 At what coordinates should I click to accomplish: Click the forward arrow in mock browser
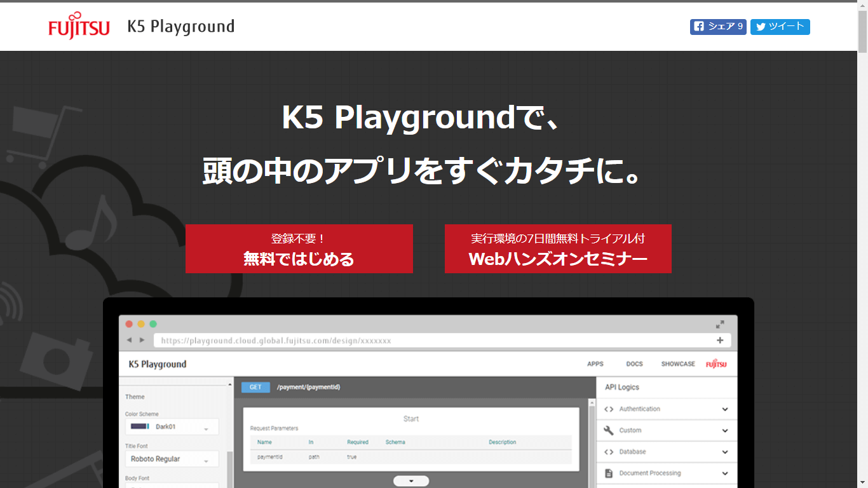142,341
